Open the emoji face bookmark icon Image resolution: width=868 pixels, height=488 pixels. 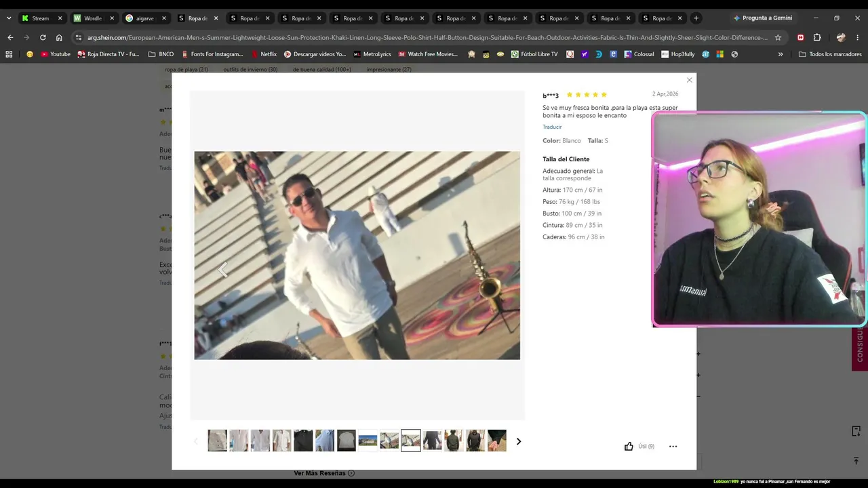tap(29, 54)
